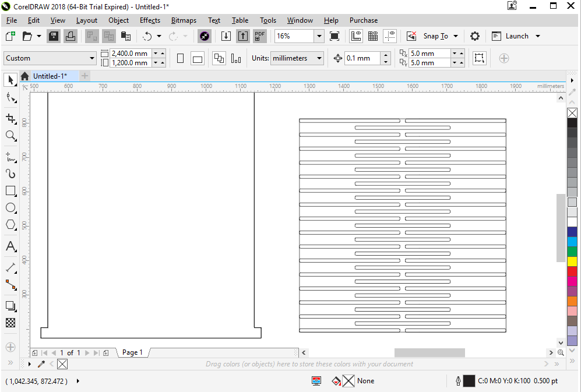Open the 16% zoom level dropdown
581x392 pixels.
click(319, 36)
